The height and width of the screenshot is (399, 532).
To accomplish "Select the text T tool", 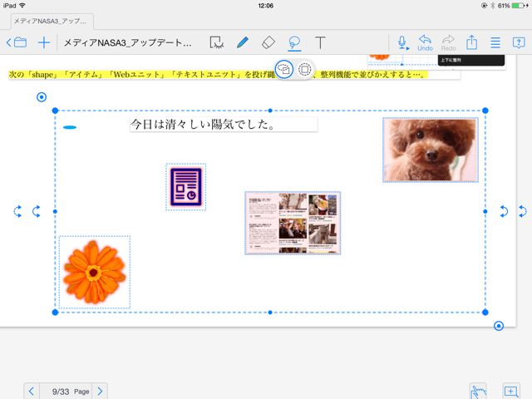I will [320, 42].
